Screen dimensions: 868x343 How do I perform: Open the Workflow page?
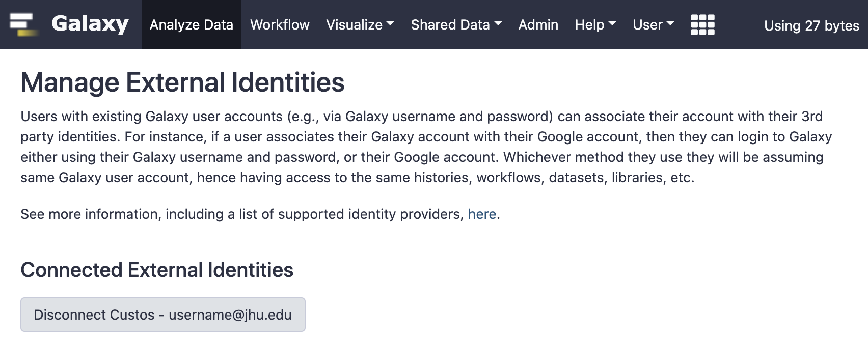pos(280,24)
